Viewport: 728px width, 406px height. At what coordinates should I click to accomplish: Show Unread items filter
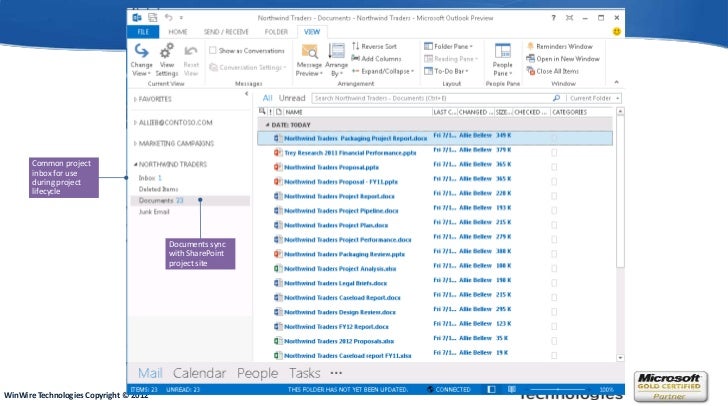[292, 98]
